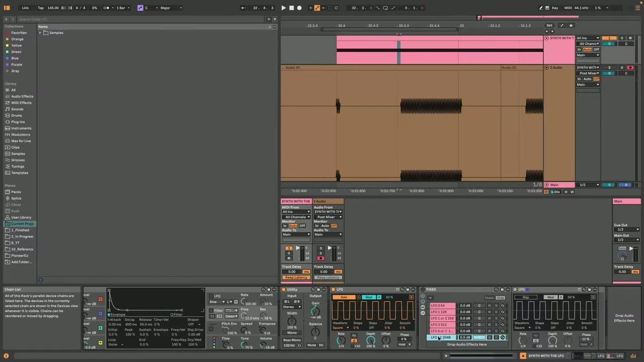Open the Grooves category
The width and height of the screenshot is (644, 362).
[18, 160]
